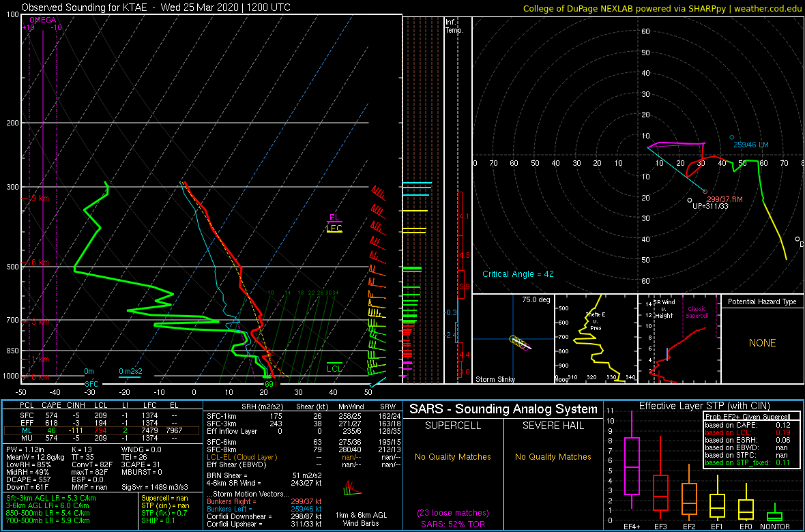805x532 pixels.
Task: Click the 'based on STP_fixed:' row in legend
Action: pyautogui.click(x=747, y=462)
